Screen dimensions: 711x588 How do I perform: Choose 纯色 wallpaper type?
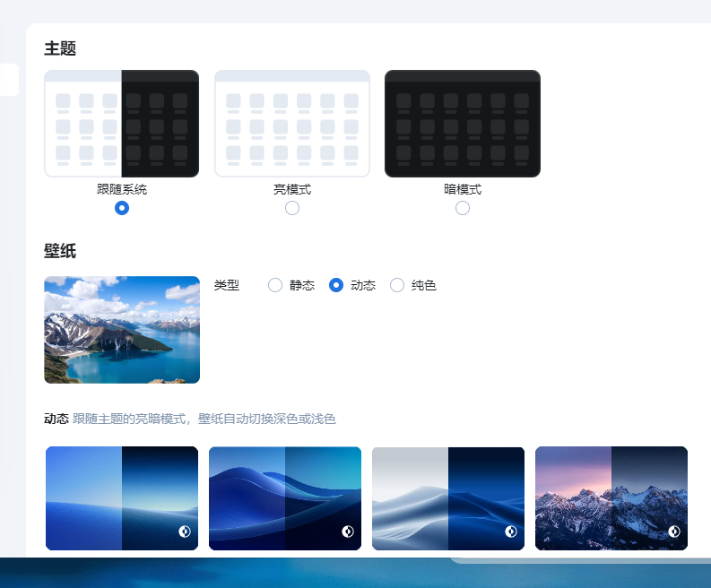(x=397, y=285)
